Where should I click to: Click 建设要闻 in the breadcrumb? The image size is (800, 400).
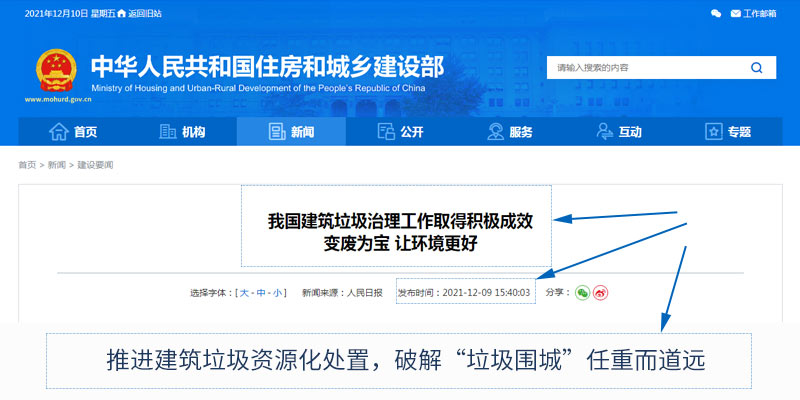tap(95, 165)
